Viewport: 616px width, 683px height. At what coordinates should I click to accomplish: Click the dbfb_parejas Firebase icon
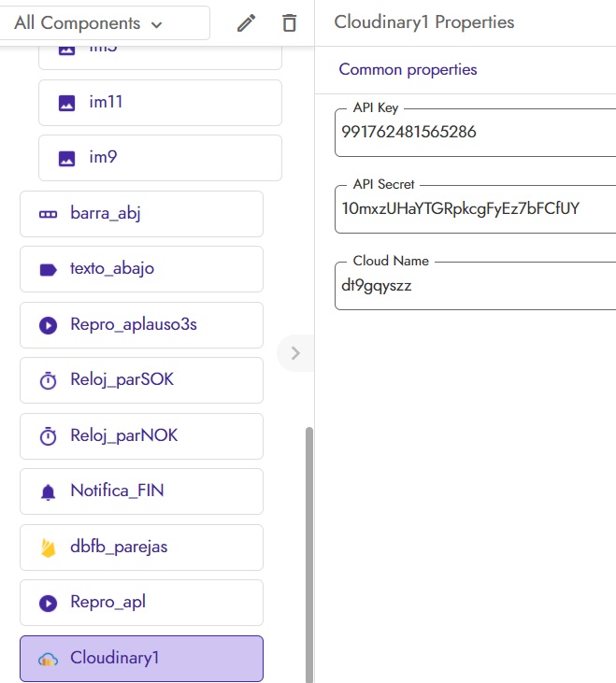pos(48,548)
